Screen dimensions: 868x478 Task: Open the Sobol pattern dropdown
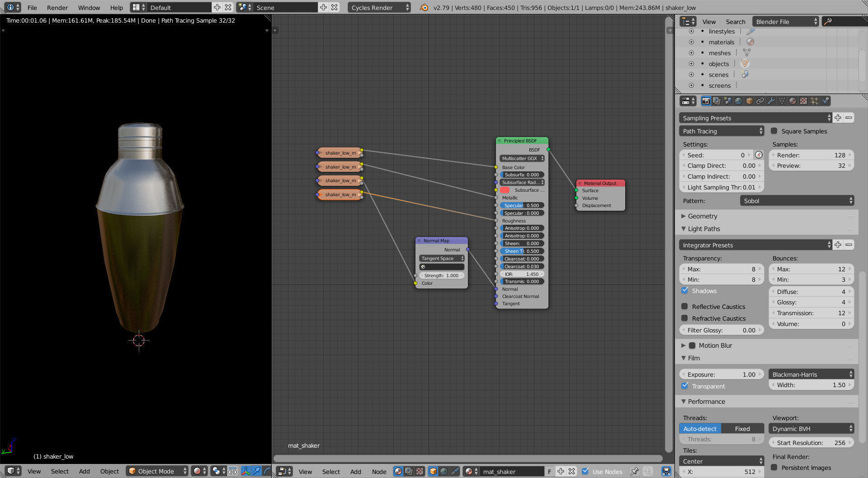coord(797,200)
